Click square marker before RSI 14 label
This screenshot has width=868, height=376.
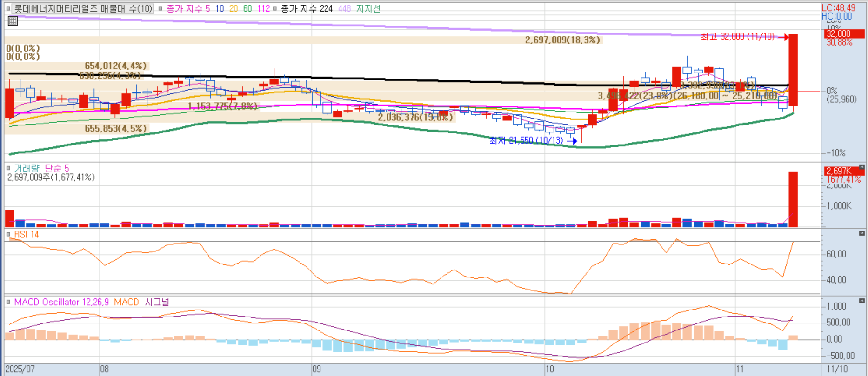pos(8,235)
